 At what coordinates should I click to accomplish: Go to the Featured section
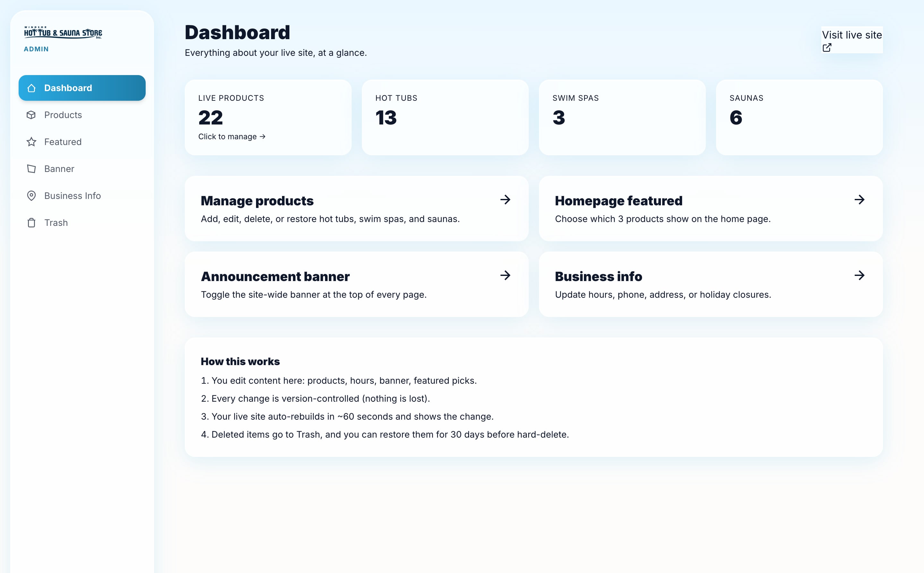(x=82, y=142)
